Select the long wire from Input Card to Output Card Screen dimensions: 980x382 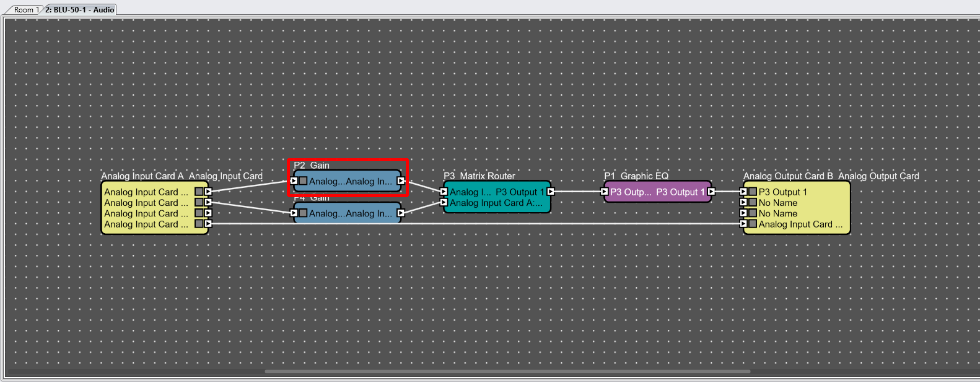tap(476, 224)
